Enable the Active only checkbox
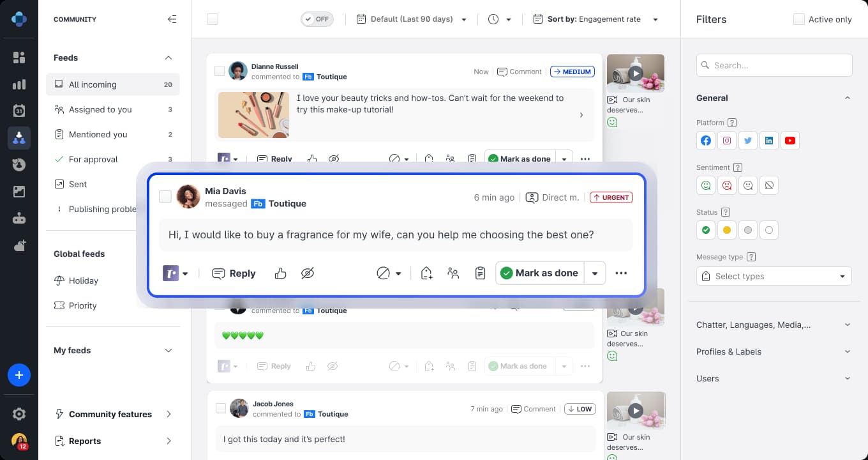 [x=799, y=19]
